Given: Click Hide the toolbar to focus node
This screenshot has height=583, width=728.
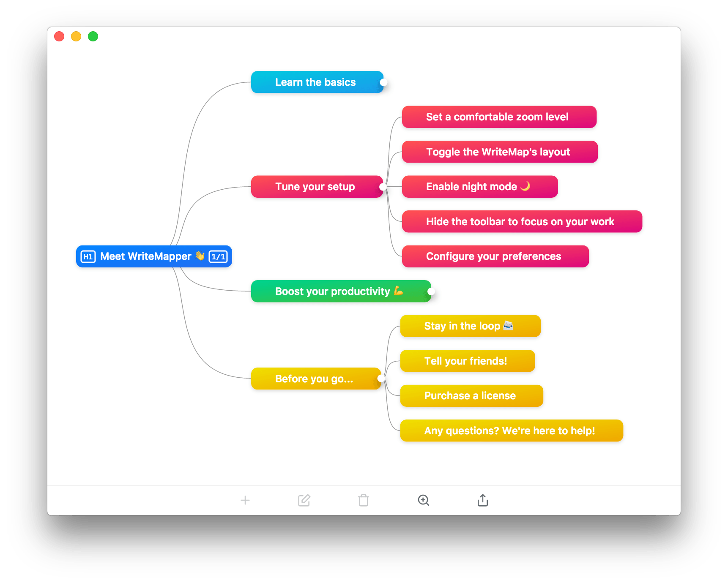Looking at the screenshot, I should (x=522, y=222).
